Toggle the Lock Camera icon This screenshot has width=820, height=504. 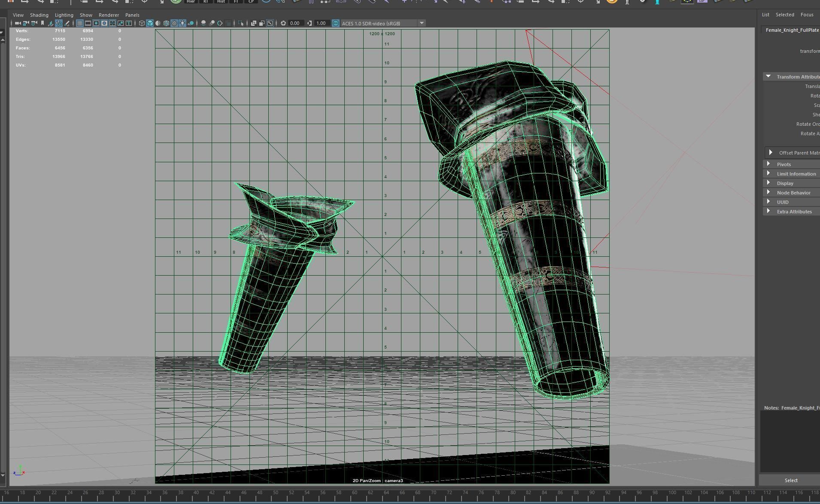point(26,23)
